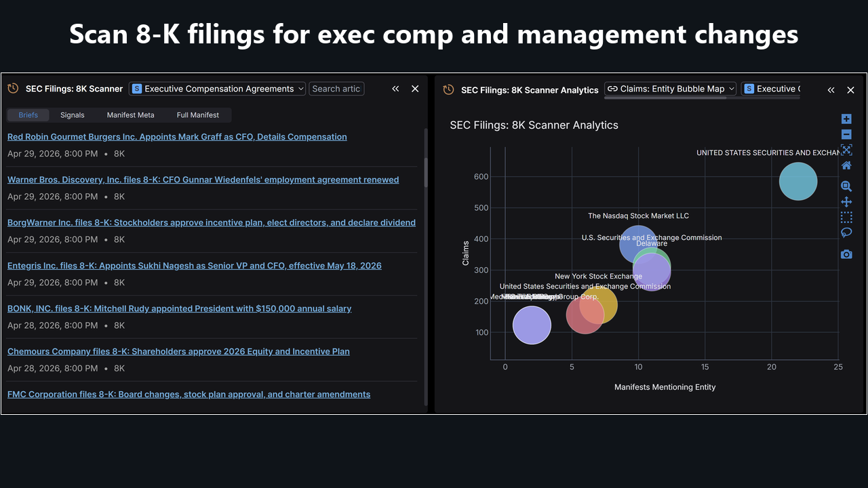Collapse the 8K Scanner panel with double-chevron
Image resolution: width=868 pixels, height=488 pixels.
[395, 89]
